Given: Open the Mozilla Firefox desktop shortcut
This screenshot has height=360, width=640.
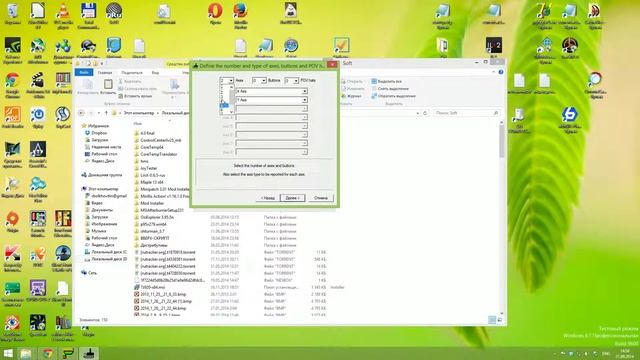Looking at the screenshot, I should 240,15.
